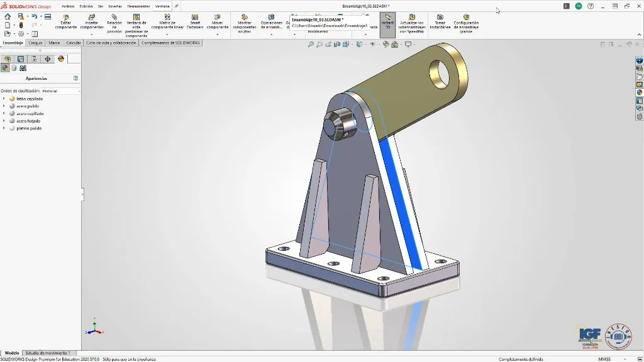Image resolution: width=644 pixels, height=362 pixels.
Task: Open FeatureManager design tree tab icon
Action: coord(8,59)
